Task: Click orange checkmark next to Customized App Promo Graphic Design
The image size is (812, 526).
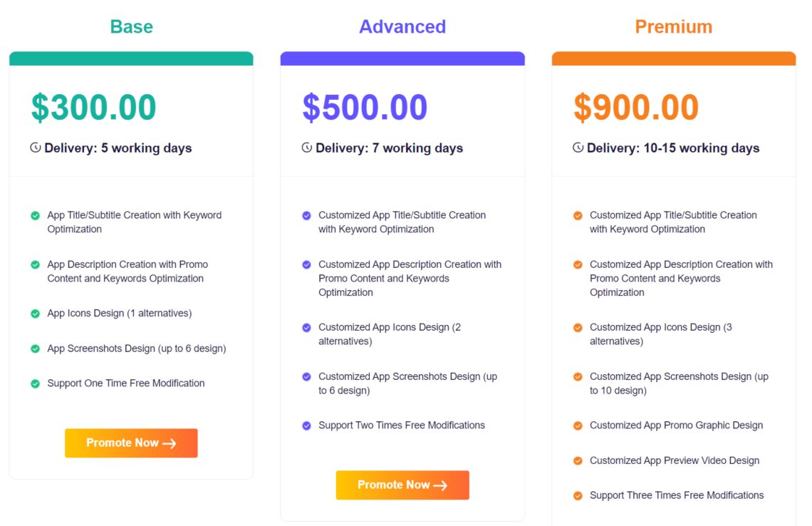Action: click(578, 426)
